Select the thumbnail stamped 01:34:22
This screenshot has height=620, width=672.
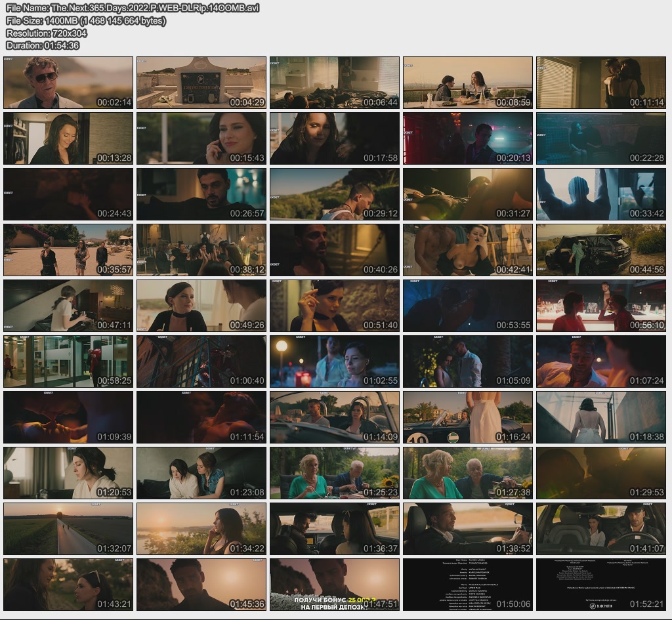pyautogui.click(x=201, y=529)
